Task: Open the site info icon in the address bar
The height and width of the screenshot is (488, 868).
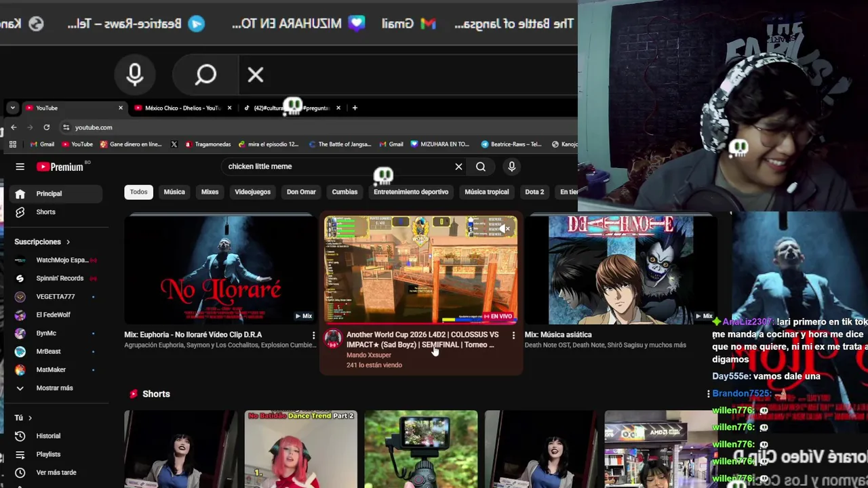Action: (66, 127)
